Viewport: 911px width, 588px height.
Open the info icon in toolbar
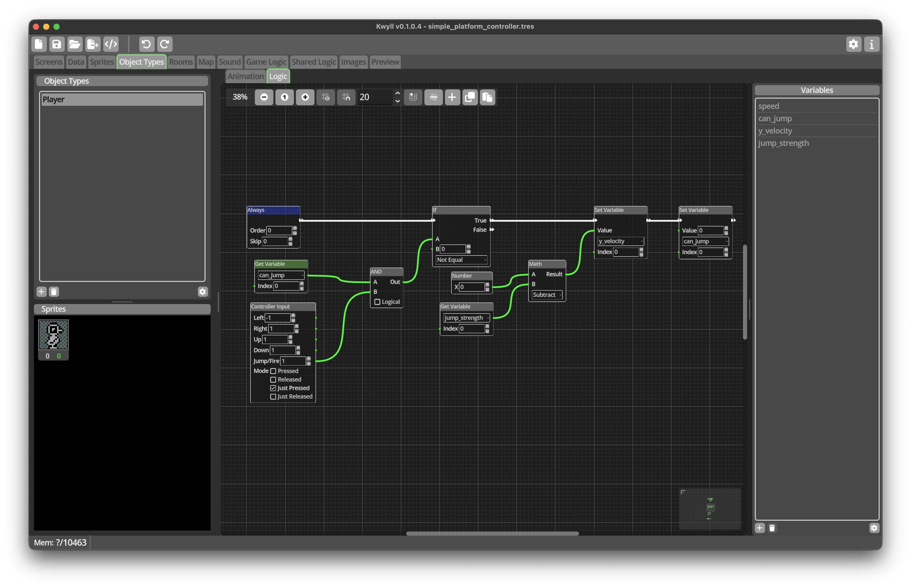[x=871, y=44]
